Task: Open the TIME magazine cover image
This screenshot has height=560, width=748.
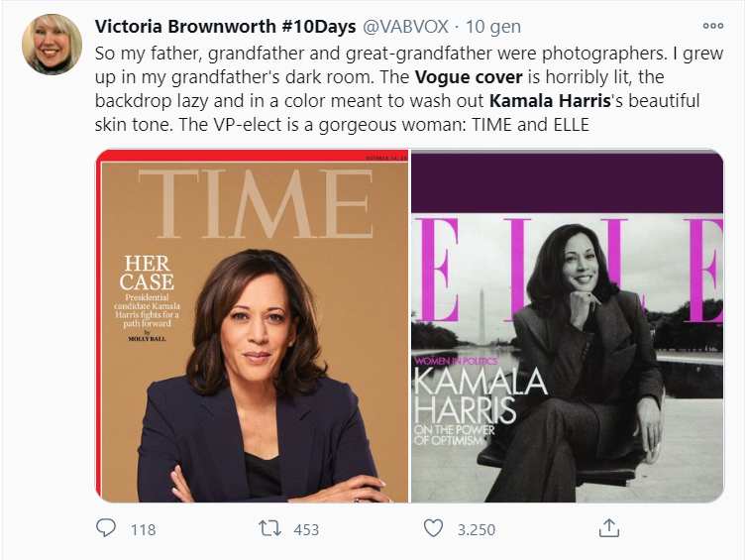Action: pyautogui.click(x=253, y=326)
